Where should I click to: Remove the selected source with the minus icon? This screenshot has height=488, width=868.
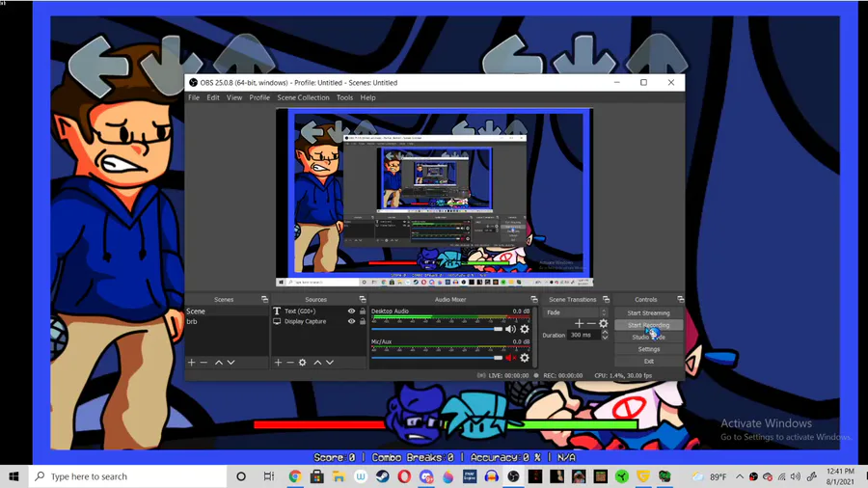[x=290, y=363]
